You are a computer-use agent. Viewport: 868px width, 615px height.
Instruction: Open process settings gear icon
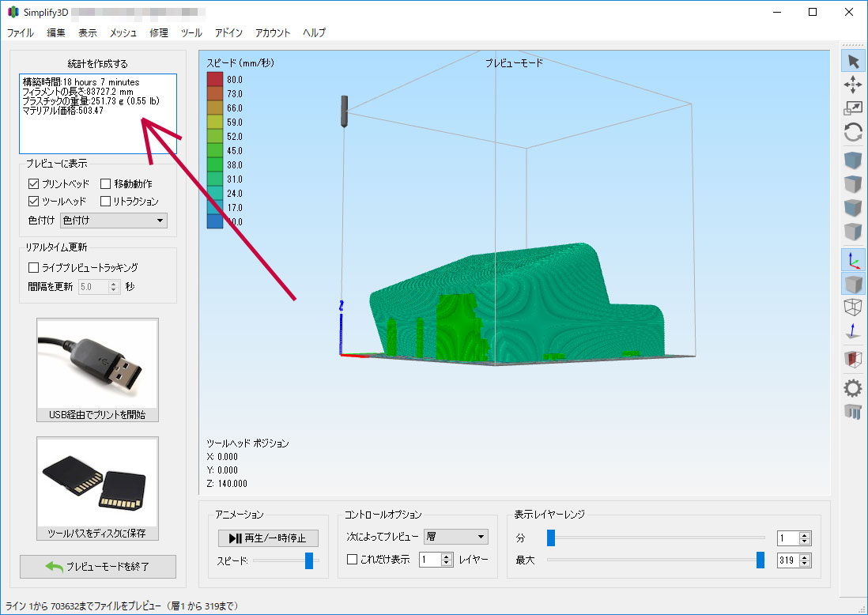coord(853,387)
